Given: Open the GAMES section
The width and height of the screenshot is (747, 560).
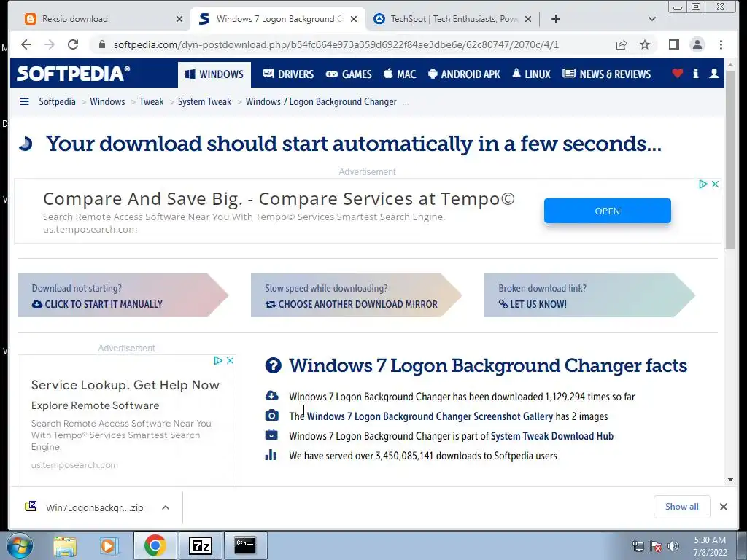Looking at the screenshot, I should click(349, 74).
